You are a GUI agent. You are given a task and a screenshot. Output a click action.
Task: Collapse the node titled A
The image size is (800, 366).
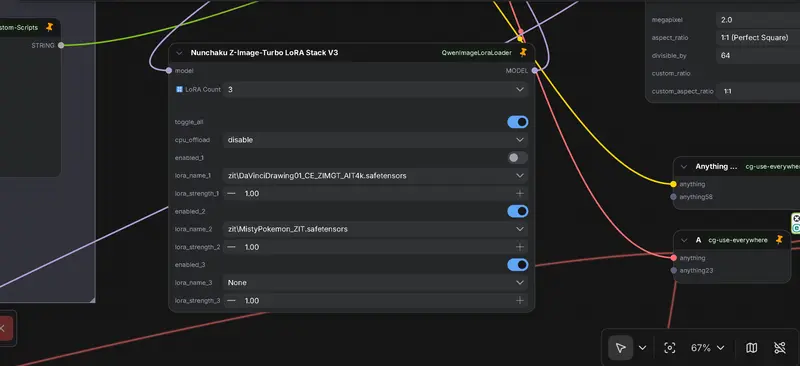coord(684,240)
